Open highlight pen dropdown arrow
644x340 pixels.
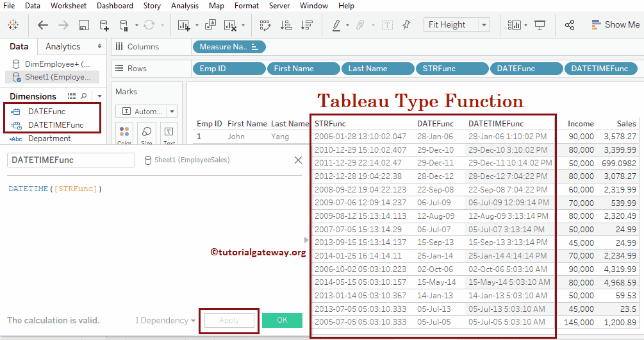(347, 26)
